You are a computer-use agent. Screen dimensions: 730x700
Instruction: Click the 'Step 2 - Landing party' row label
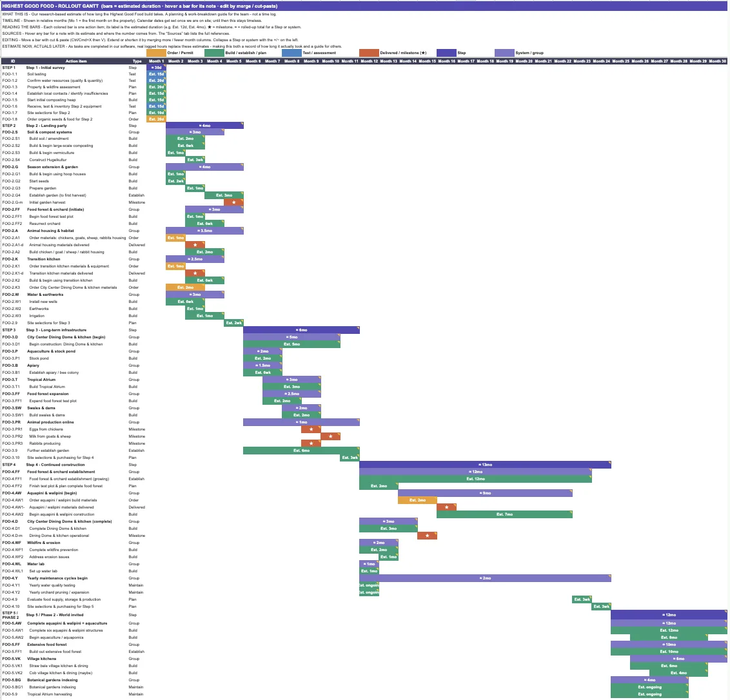click(x=46, y=126)
